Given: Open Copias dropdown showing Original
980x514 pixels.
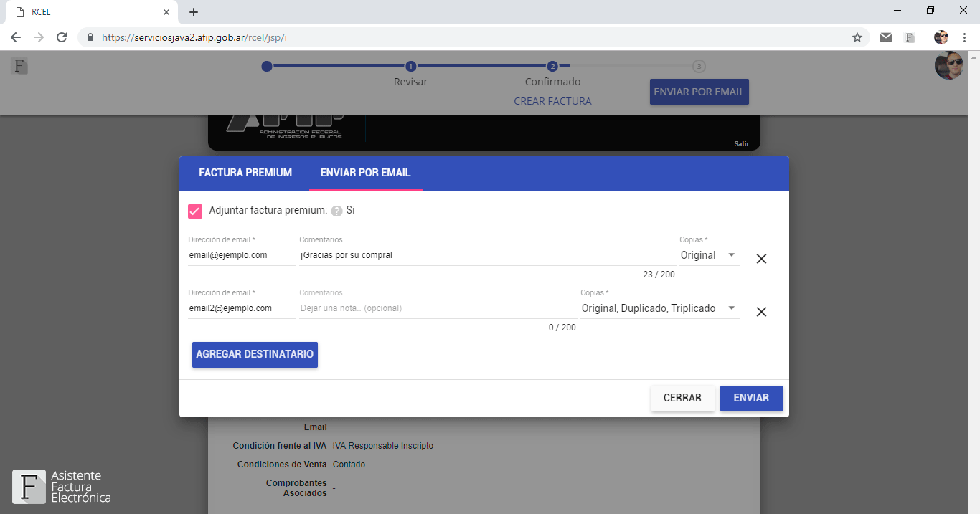Looking at the screenshot, I should (710, 255).
